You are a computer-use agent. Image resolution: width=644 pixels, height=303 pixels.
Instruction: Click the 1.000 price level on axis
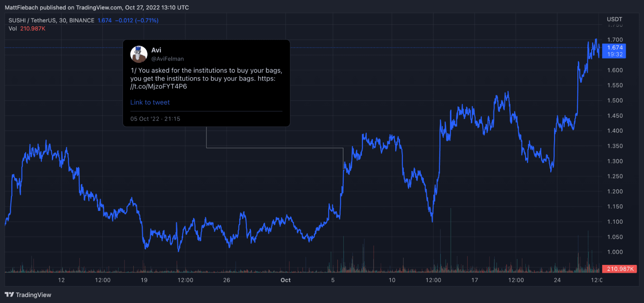[615, 252]
